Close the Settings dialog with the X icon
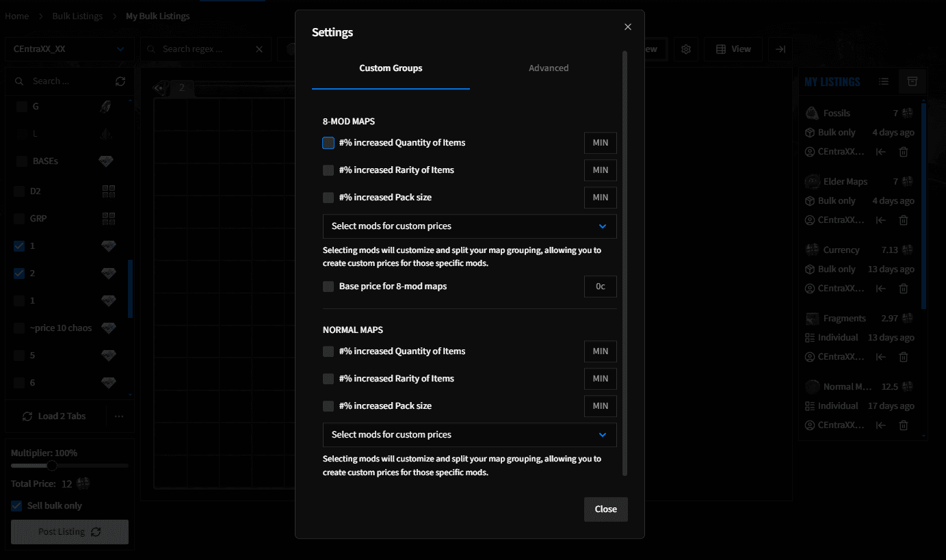The image size is (946, 560). click(628, 27)
